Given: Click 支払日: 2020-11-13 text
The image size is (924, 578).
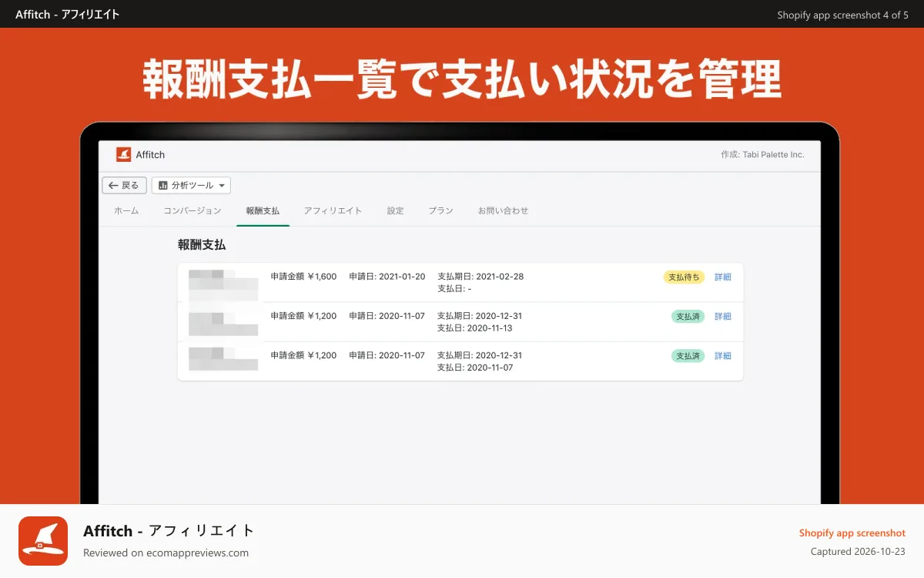Looking at the screenshot, I should tap(475, 328).
